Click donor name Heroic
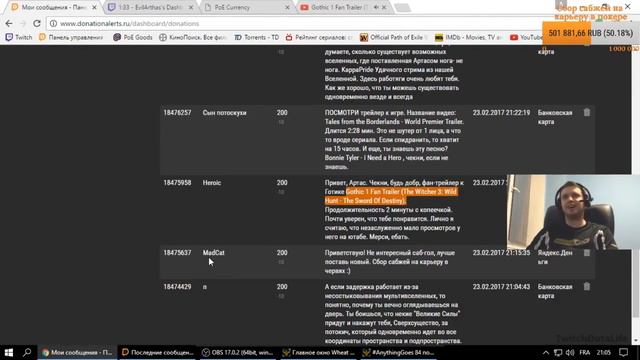 (212, 183)
